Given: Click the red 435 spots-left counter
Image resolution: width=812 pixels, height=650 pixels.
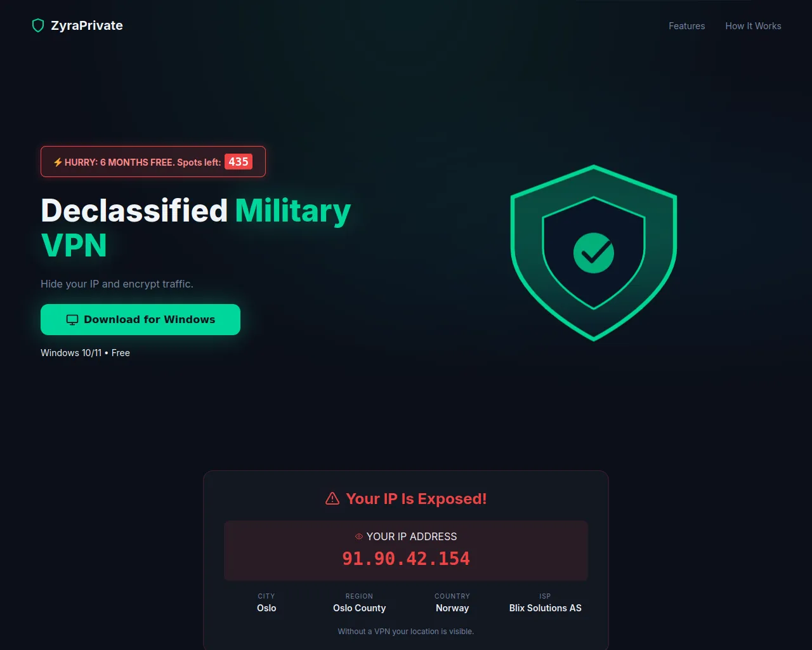Looking at the screenshot, I should 239,162.
